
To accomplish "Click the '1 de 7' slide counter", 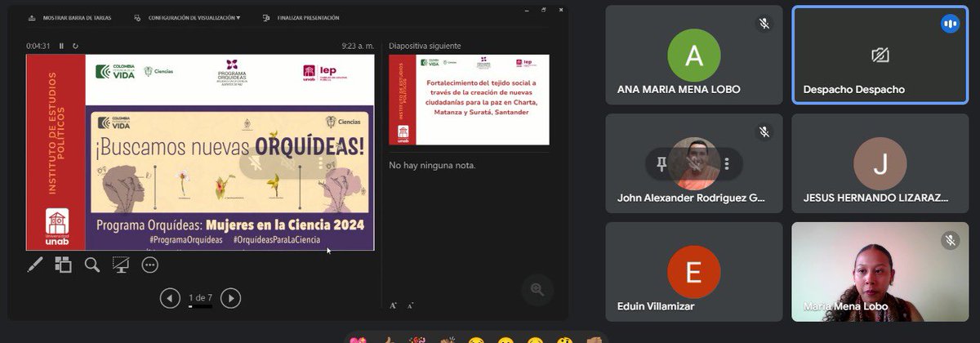I will (x=200, y=297).
